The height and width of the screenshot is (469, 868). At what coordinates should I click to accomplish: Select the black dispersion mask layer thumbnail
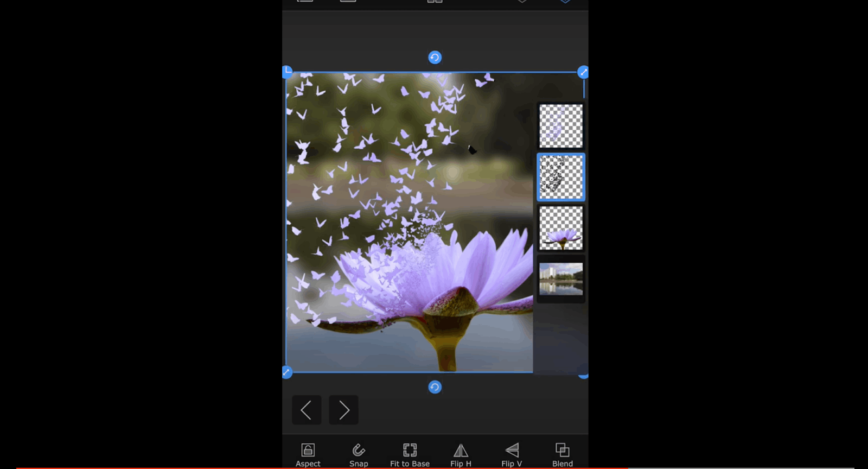point(561,177)
